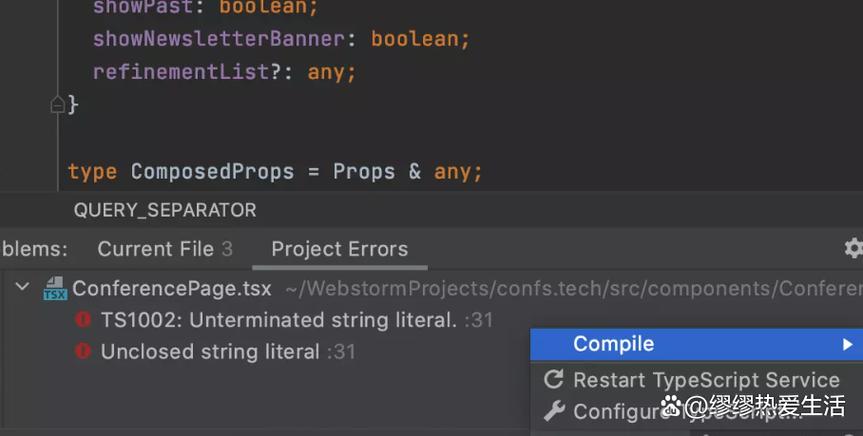This screenshot has width=863, height=436.
Task: Select Restart TypeScript Service menu entry
Action: [x=705, y=380]
